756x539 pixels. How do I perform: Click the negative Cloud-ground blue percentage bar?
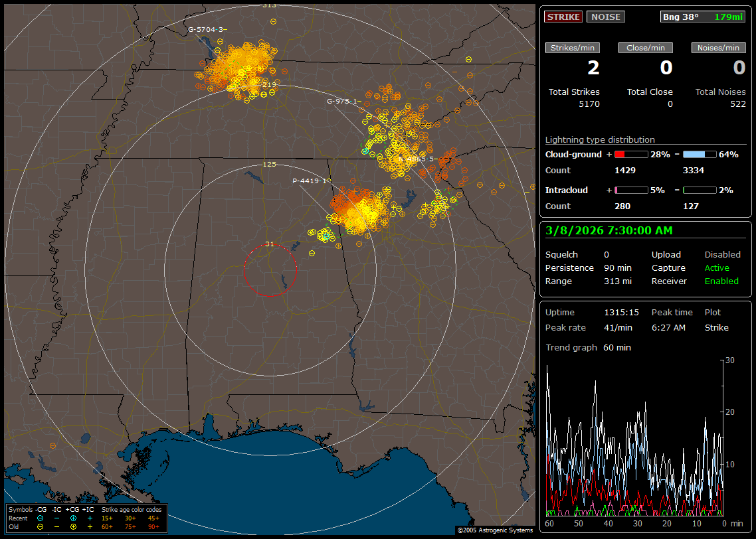700,154
